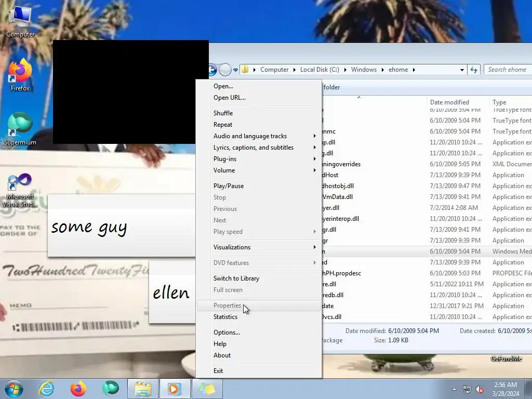Open Options... from the context menu
The width and height of the screenshot is (532, 399).
coord(259,332)
